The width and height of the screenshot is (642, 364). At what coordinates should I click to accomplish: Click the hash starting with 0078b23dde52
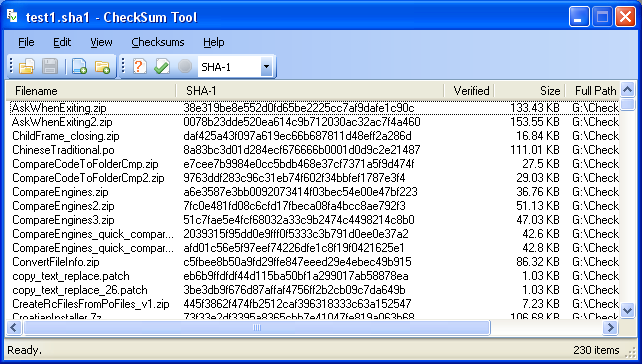pyautogui.click(x=302, y=122)
